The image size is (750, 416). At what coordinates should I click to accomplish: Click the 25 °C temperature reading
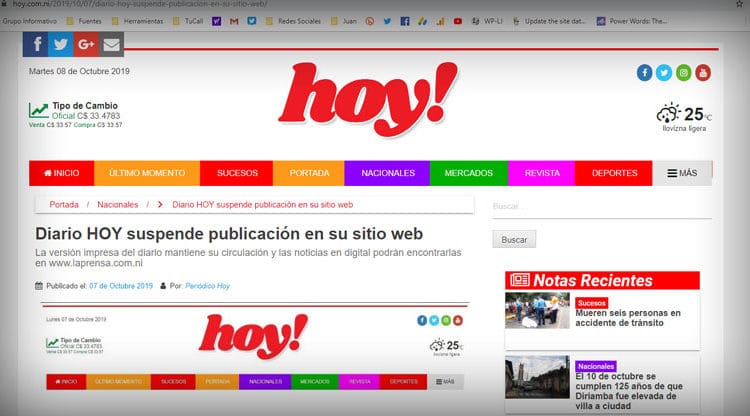tap(698, 114)
